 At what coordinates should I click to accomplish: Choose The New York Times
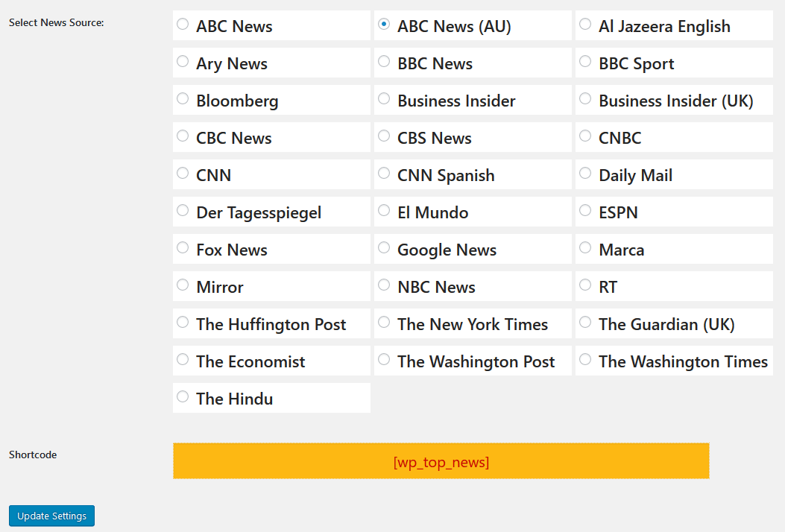tap(384, 323)
